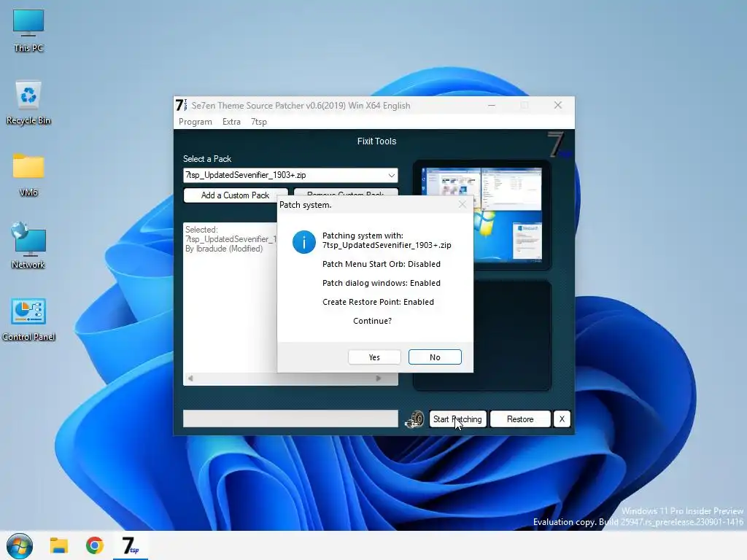Click the Restore button
This screenshot has width=747, height=560.
click(x=519, y=419)
